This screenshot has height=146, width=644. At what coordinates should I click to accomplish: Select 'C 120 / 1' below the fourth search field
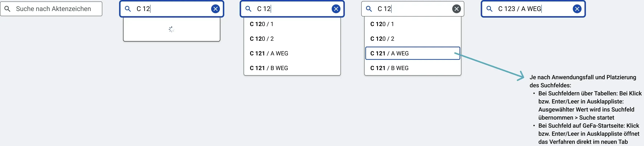point(413,24)
